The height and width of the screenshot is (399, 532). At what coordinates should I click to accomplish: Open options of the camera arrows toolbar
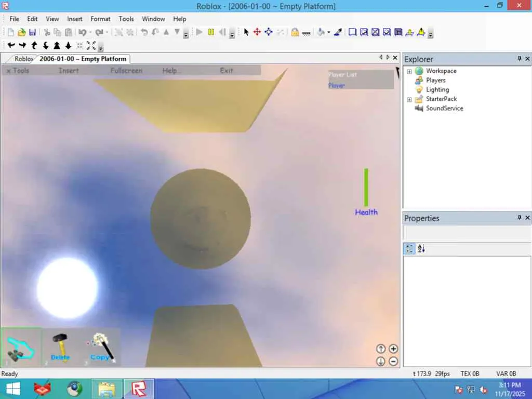coord(101,47)
